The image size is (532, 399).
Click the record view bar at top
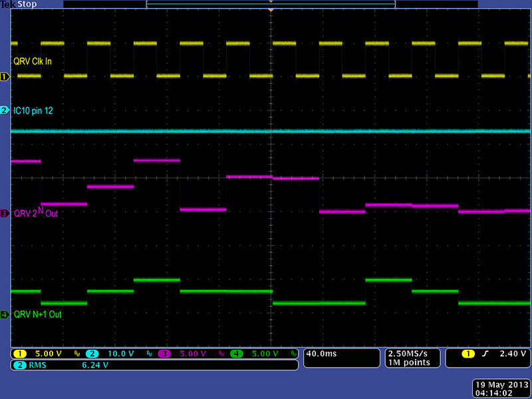pyautogui.click(x=271, y=4)
